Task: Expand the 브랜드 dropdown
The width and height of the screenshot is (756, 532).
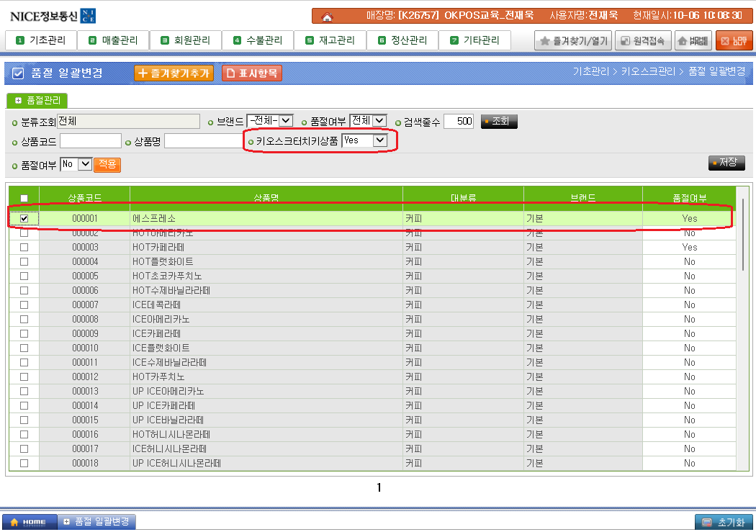Action: tap(270, 121)
